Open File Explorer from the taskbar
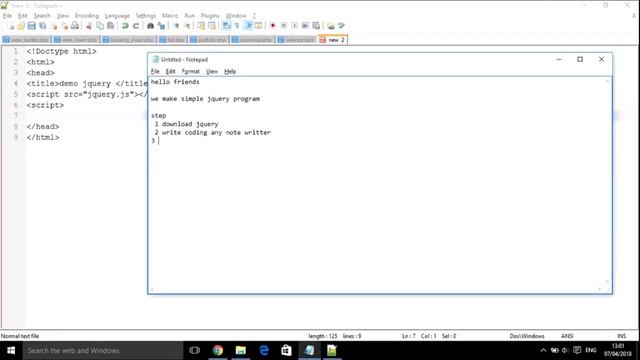Image resolution: width=640 pixels, height=360 pixels. tap(240, 350)
